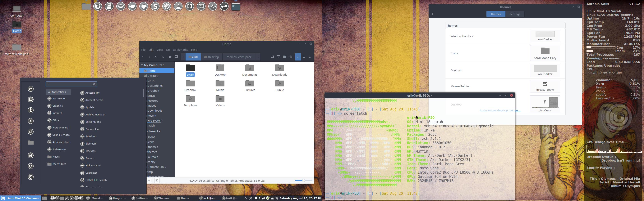Click the application menu scrollbar
The width and height of the screenshot is (644, 201).
click(143, 92)
